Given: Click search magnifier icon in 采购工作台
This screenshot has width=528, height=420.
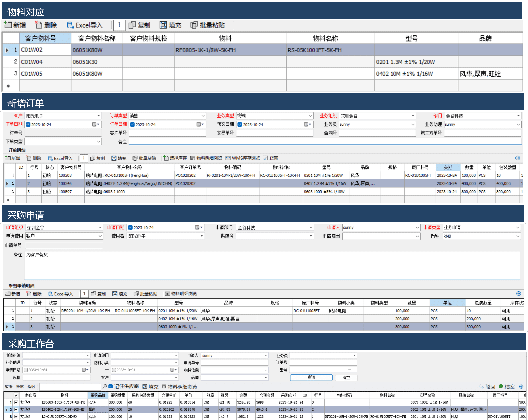Looking at the screenshot, I should pos(105,386).
